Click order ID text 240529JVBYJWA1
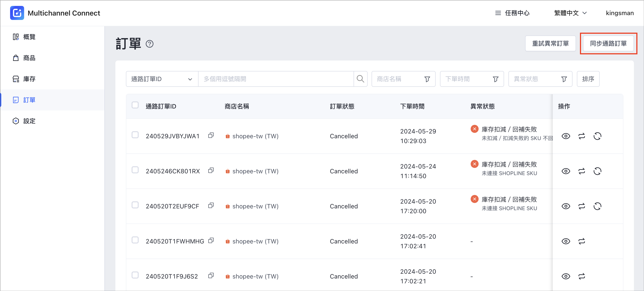Screen dimensions: 644x291 click(172, 136)
